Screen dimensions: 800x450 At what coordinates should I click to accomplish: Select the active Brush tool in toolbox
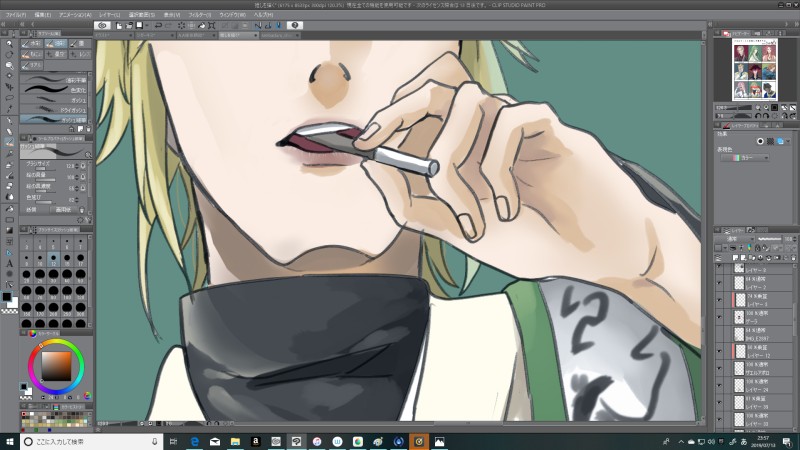9,142
